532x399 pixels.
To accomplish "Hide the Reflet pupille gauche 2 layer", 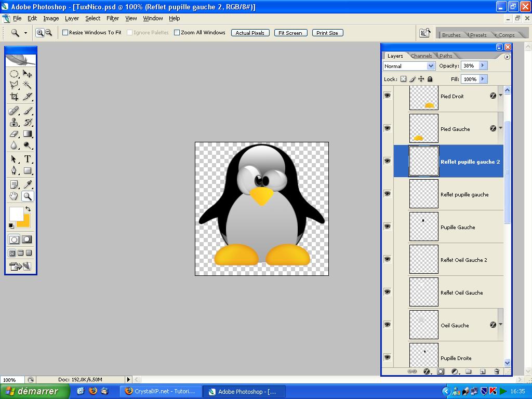I will [x=387, y=161].
